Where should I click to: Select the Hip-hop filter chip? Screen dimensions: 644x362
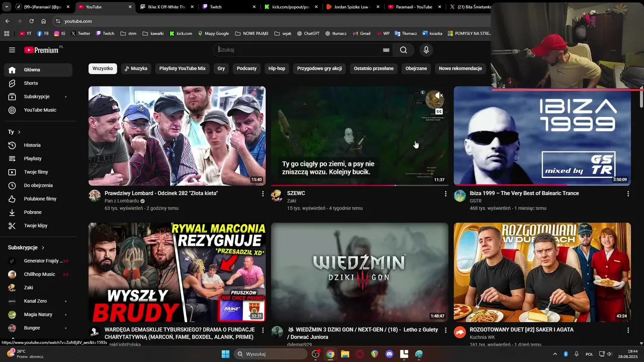(x=277, y=68)
